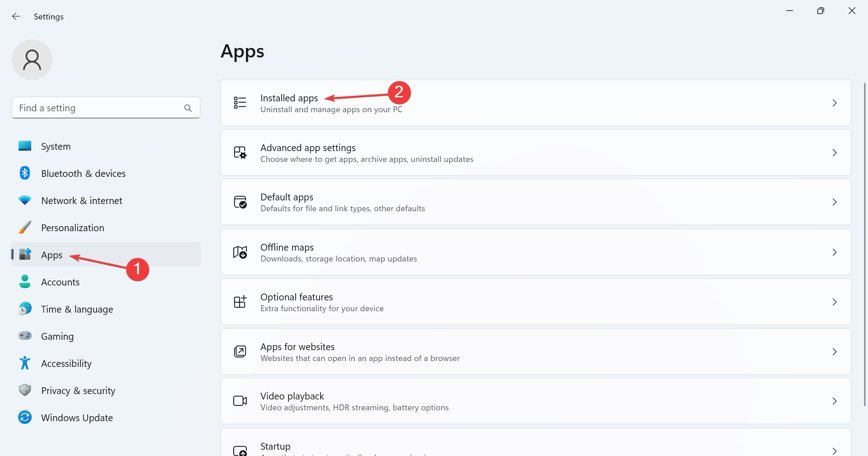
Task: Click the Network Wi-Fi icon
Action: coord(25,200)
